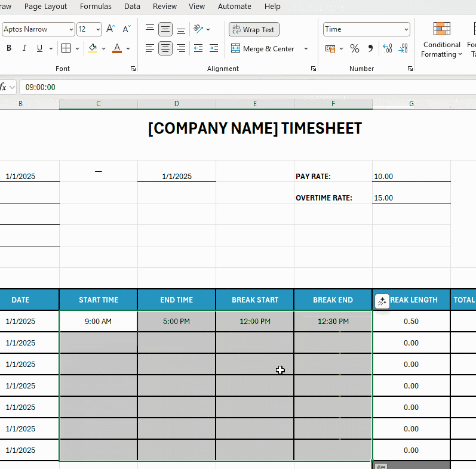Open Number format dialog launcher

pos(410,69)
